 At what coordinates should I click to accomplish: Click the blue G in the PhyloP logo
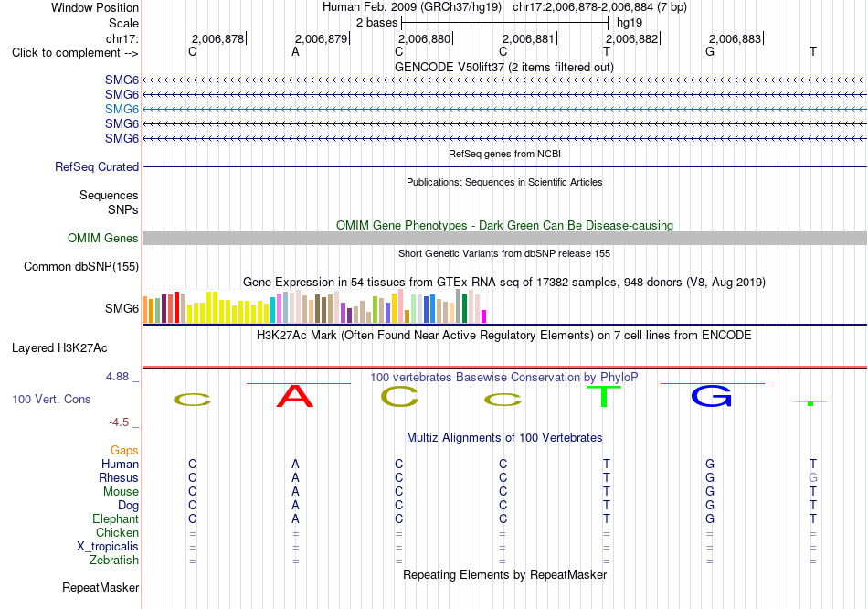[712, 396]
